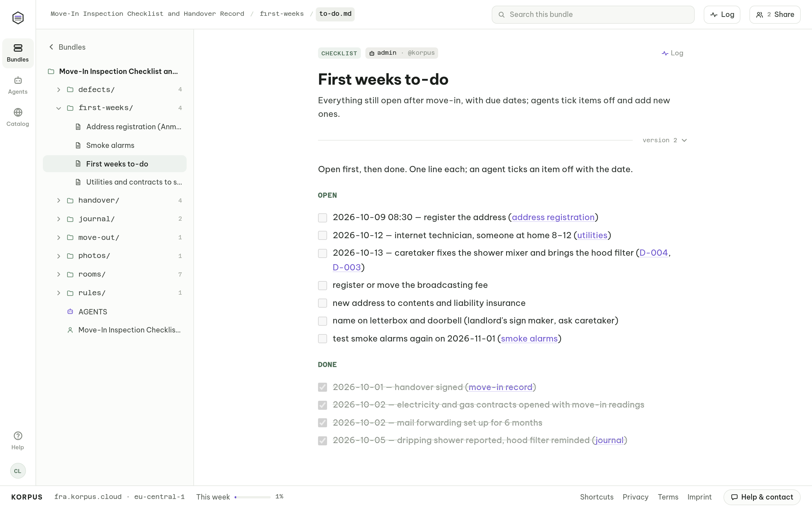Open the Agents sidebar section

[x=18, y=85]
